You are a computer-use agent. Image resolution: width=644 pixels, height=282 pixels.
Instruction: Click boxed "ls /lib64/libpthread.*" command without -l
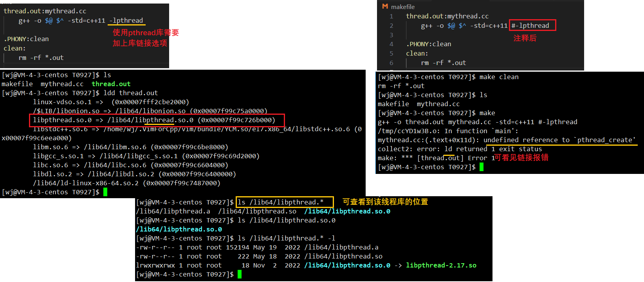[x=281, y=202]
